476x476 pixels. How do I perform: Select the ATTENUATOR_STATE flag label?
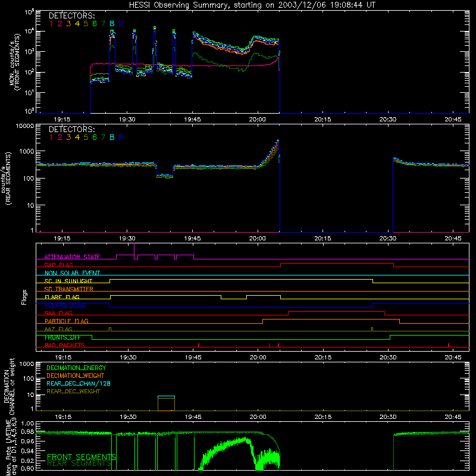click(72, 257)
